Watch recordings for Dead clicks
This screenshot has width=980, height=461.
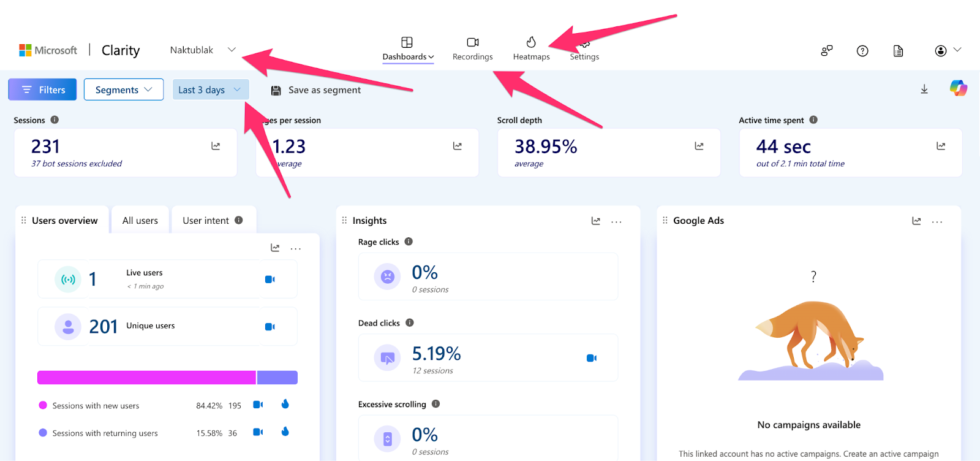(x=591, y=358)
